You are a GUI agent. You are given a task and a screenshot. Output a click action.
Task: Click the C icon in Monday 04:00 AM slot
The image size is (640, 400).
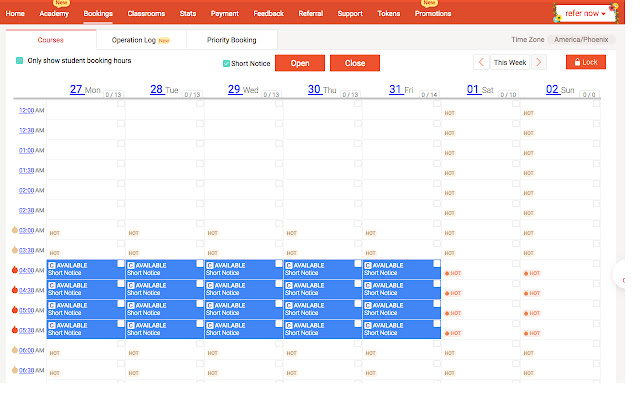52,265
